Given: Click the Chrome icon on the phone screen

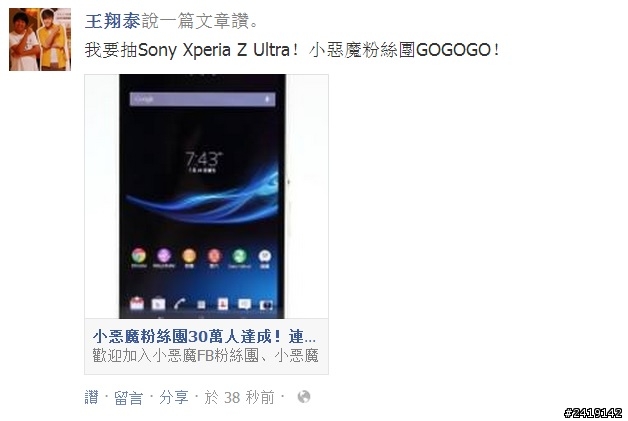Looking at the screenshot, I should pos(139,256).
